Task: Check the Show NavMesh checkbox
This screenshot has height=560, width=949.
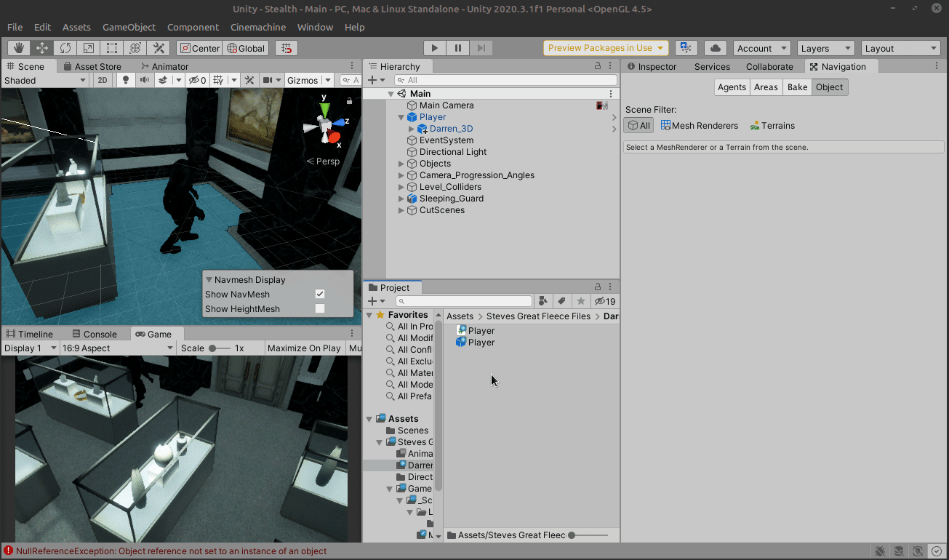Action: (320, 294)
